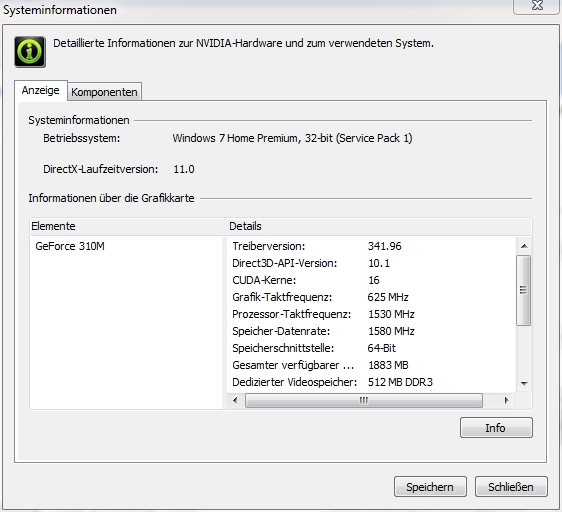The width and height of the screenshot is (562, 512).
Task: Click the DirectX-Laufzeitversion label
Action: click(x=101, y=169)
